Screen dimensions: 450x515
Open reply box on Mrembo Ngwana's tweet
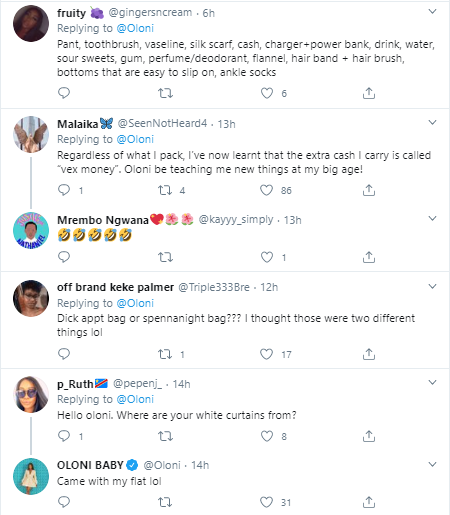point(64,257)
